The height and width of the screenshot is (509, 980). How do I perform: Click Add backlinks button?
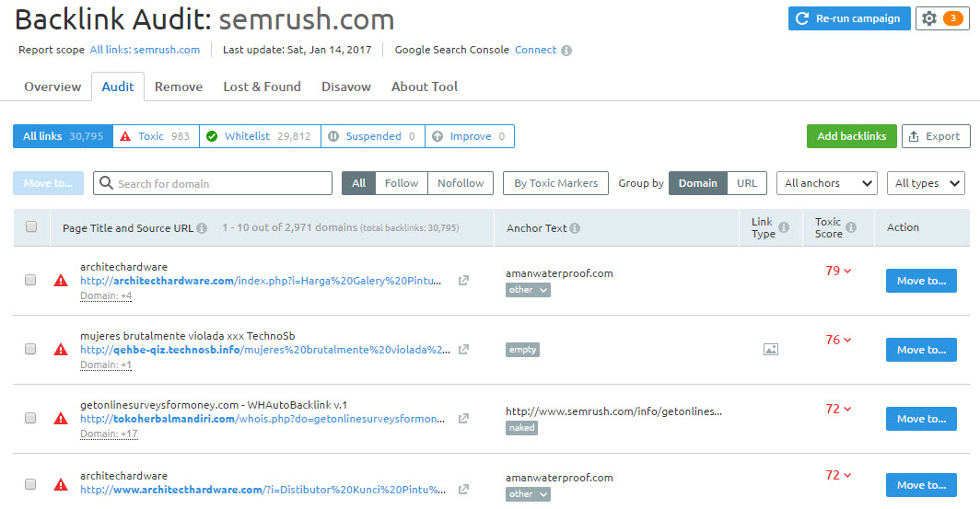pyautogui.click(x=852, y=136)
